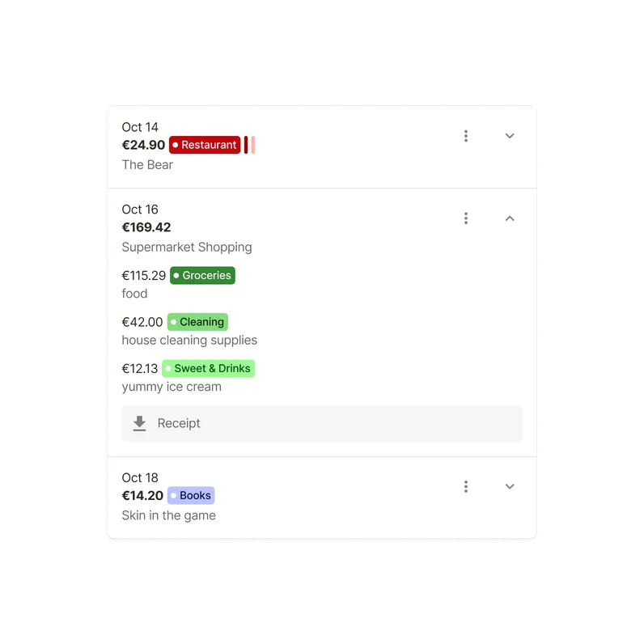Click the light pink color bar

coord(253,145)
